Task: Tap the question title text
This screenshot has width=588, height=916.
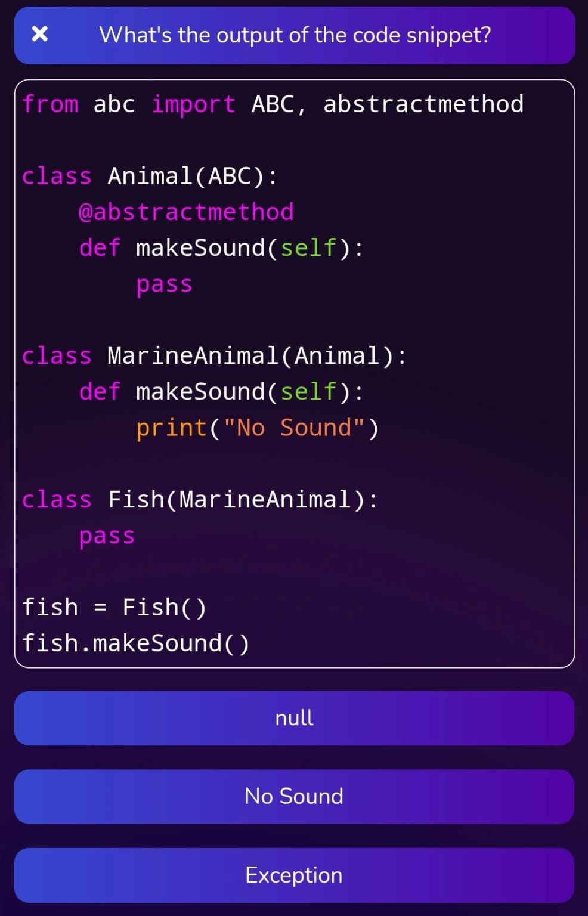Action: (295, 35)
